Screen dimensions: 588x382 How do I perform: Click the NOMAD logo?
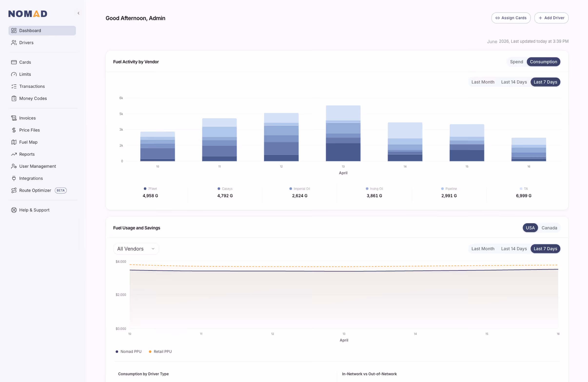coord(28,14)
